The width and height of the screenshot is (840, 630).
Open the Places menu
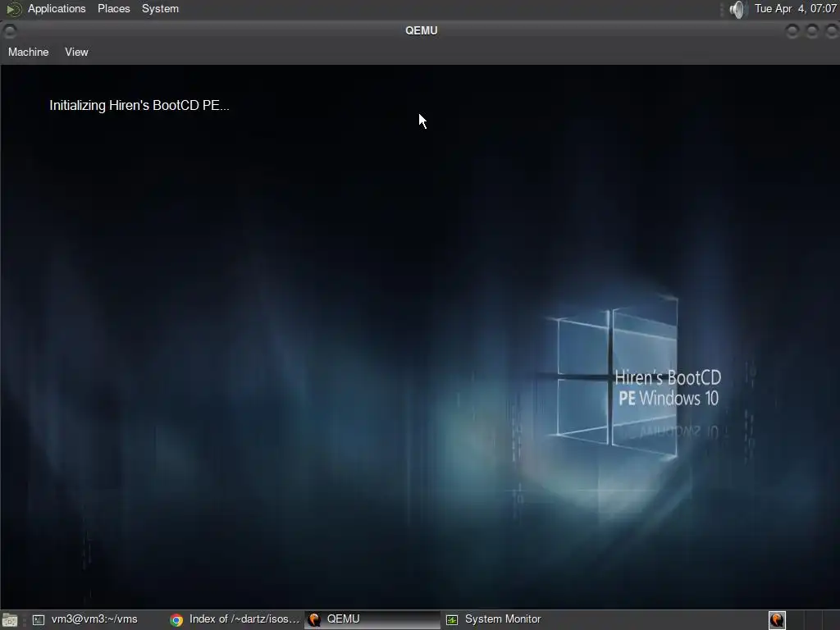(113, 8)
